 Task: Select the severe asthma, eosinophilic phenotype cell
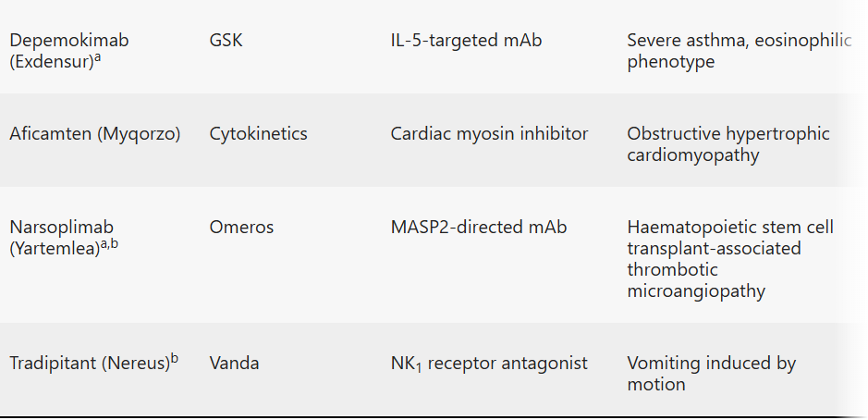click(x=738, y=52)
